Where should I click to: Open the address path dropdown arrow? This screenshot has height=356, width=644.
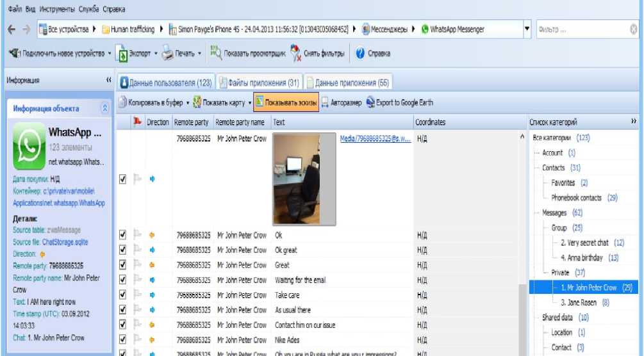click(527, 29)
